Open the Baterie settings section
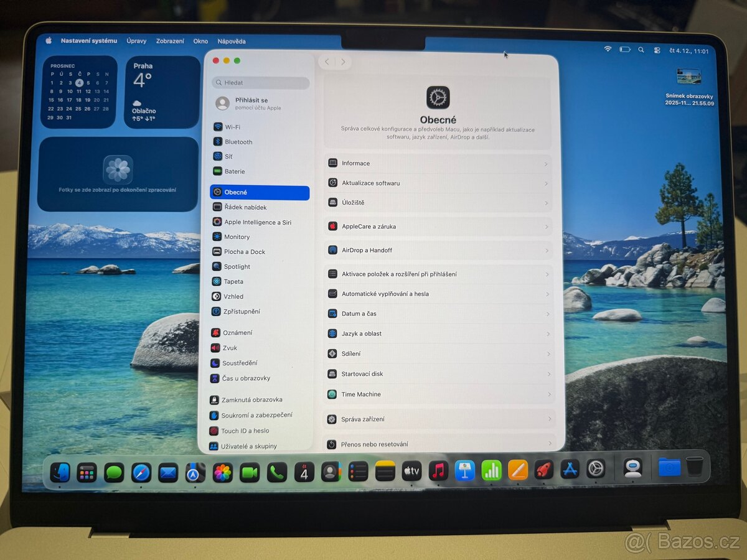This screenshot has width=747, height=560. [236, 171]
